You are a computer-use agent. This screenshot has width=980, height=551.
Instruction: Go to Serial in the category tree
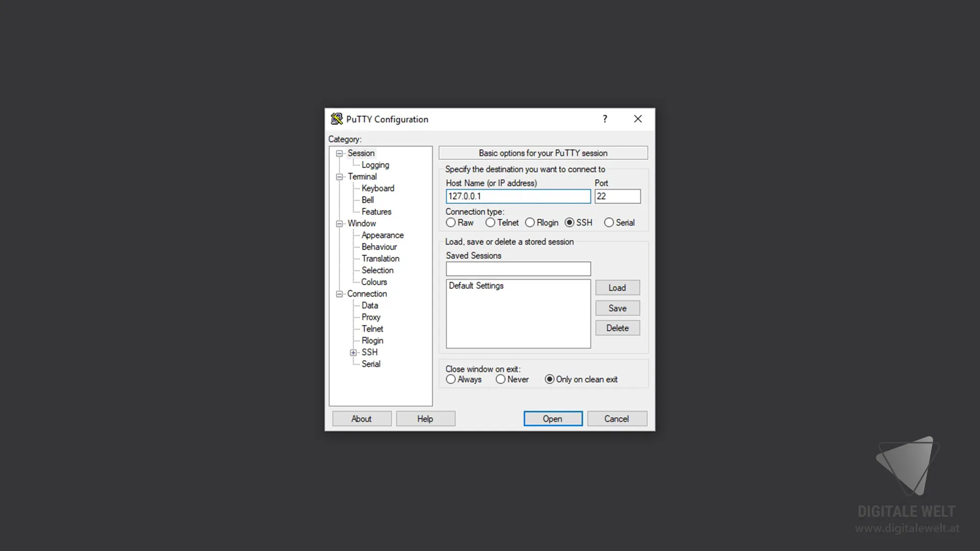(x=371, y=364)
